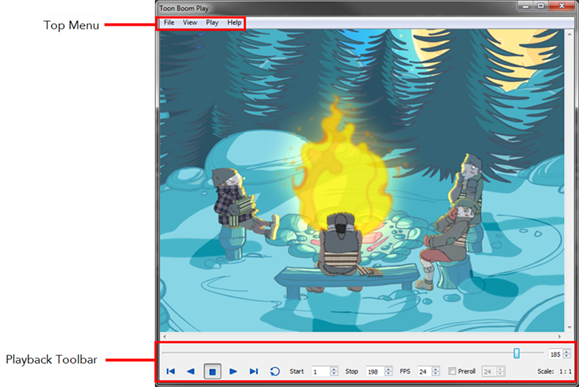Click the disabled Preroll frames field

click(x=490, y=371)
